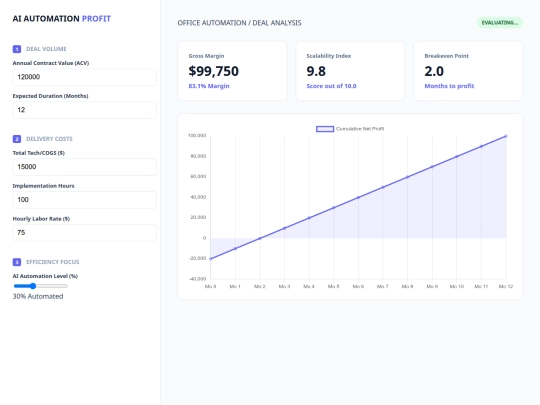Click the step 1 Deal Volume badge
540x405 pixels.
click(17, 49)
